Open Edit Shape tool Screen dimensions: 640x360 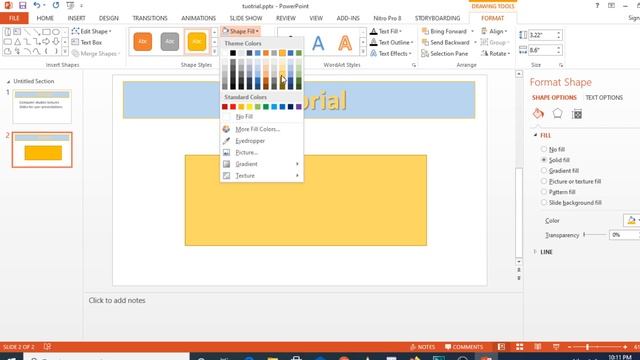point(91,31)
